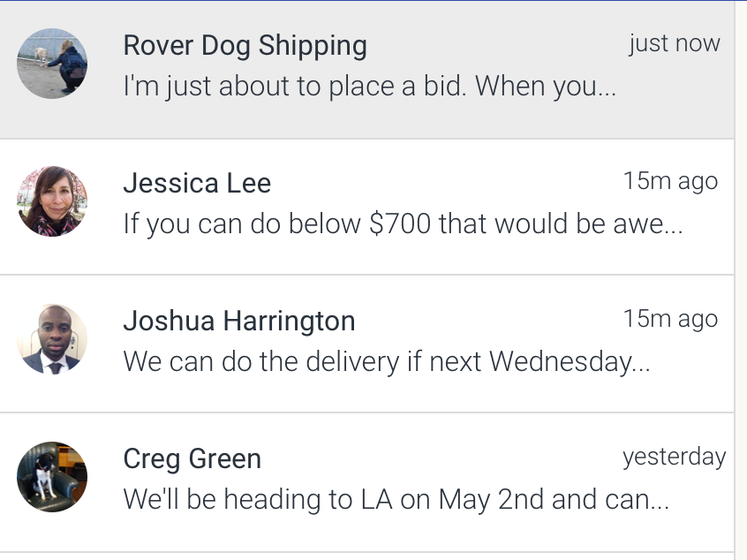
Task: Click Rover Dog Shipping's avatar photo
Action: (x=52, y=64)
